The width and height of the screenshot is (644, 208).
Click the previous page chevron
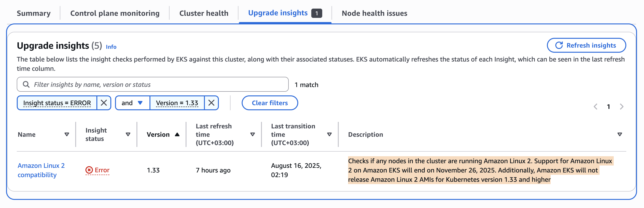[x=595, y=106]
